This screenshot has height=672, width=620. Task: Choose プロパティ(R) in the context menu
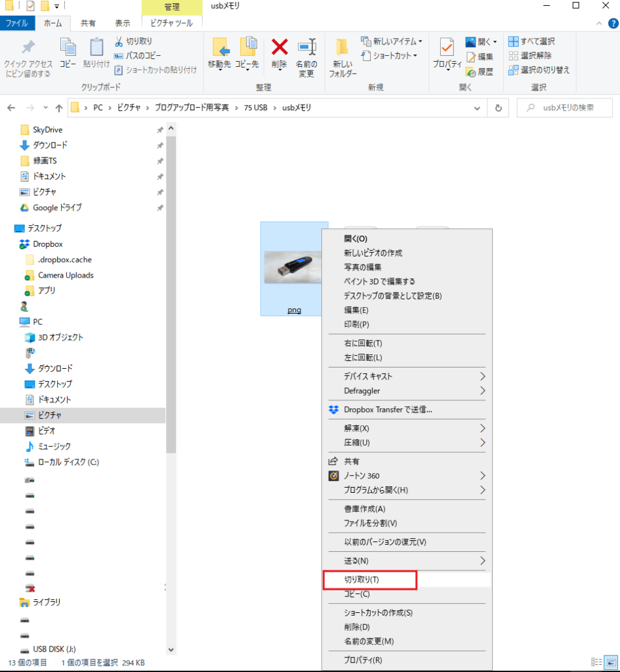pos(363,660)
